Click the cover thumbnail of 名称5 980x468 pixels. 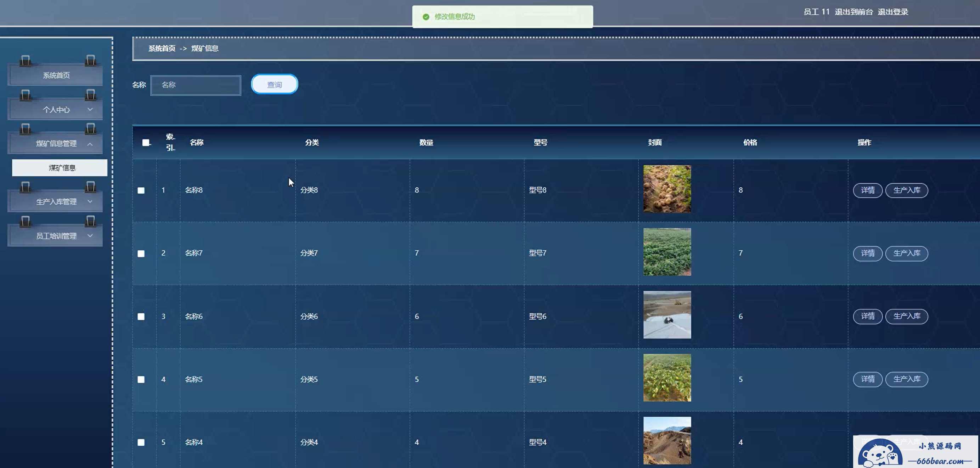[667, 377]
